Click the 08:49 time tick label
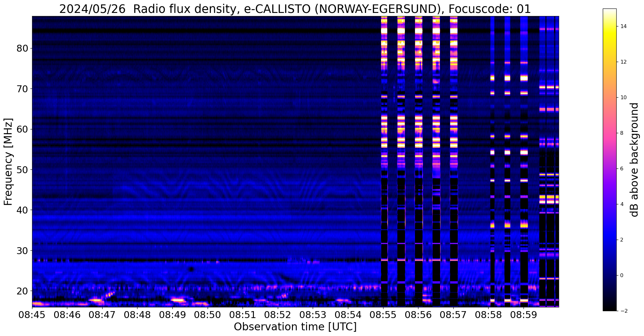The image size is (644, 336). coord(172,314)
